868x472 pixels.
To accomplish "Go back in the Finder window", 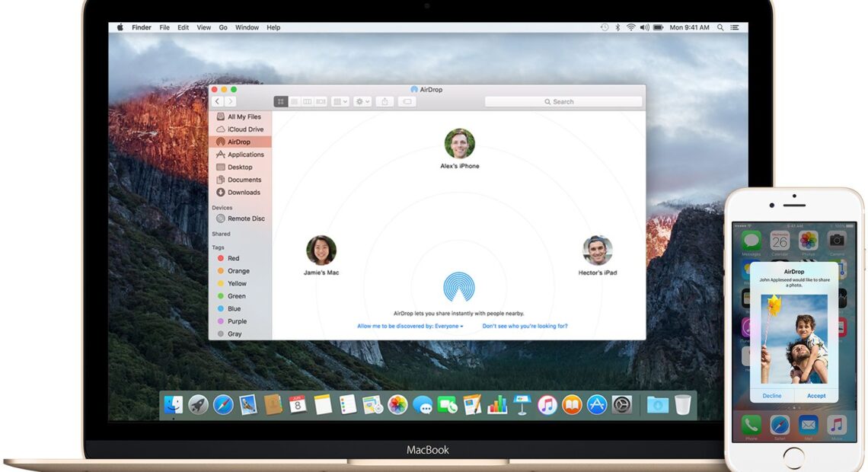I will (x=218, y=101).
